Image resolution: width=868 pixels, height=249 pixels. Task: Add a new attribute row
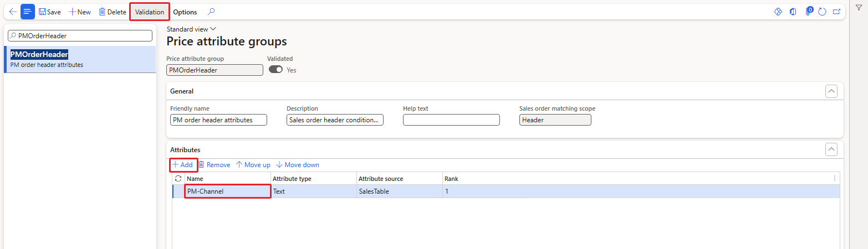[x=182, y=165]
